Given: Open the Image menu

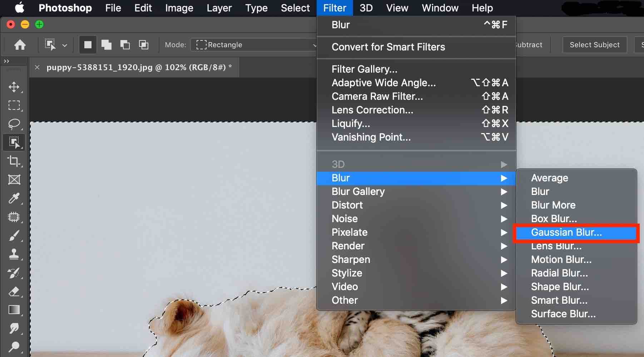Looking at the screenshot, I should (x=179, y=8).
